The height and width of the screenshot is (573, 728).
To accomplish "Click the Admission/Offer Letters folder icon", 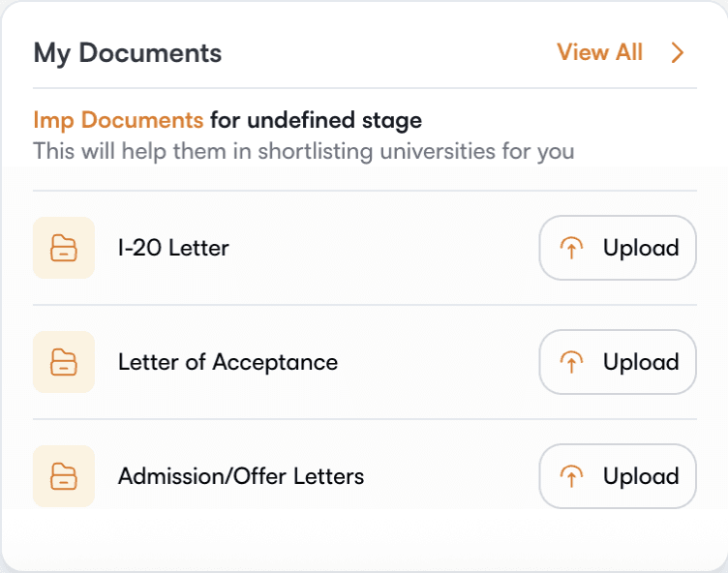I will (64, 476).
